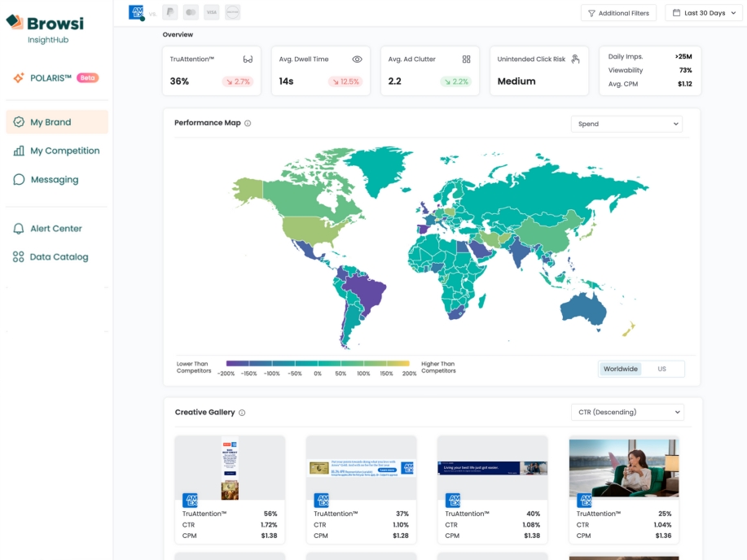Switch map view to US
Screen dimensions: 747x560
pos(661,369)
